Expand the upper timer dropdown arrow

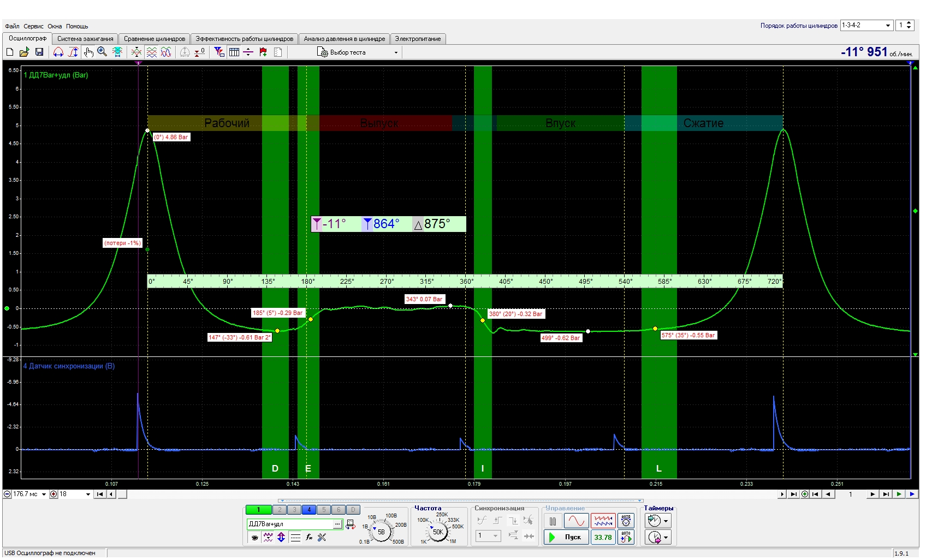pos(666,521)
